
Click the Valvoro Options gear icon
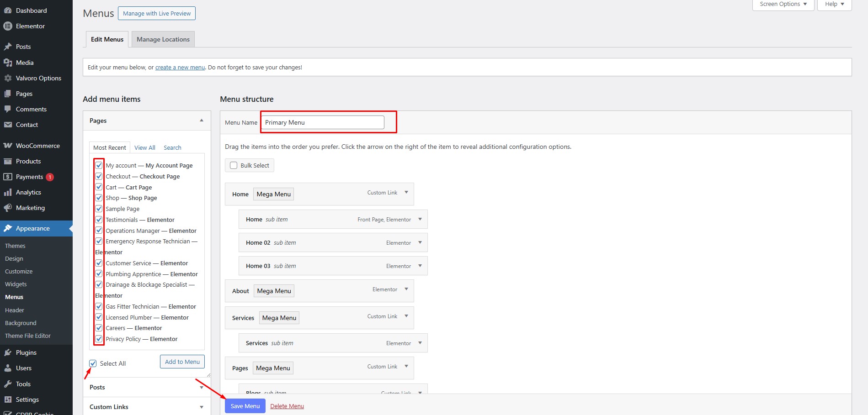pos(8,78)
